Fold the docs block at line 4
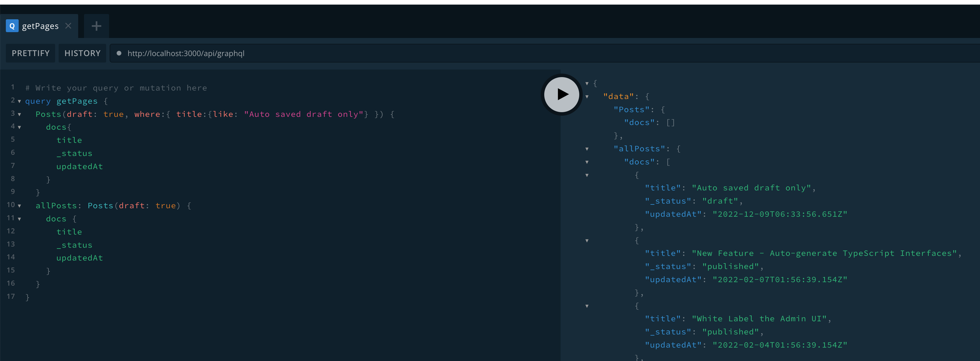The width and height of the screenshot is (980, 361). click(x=20, y=128)
